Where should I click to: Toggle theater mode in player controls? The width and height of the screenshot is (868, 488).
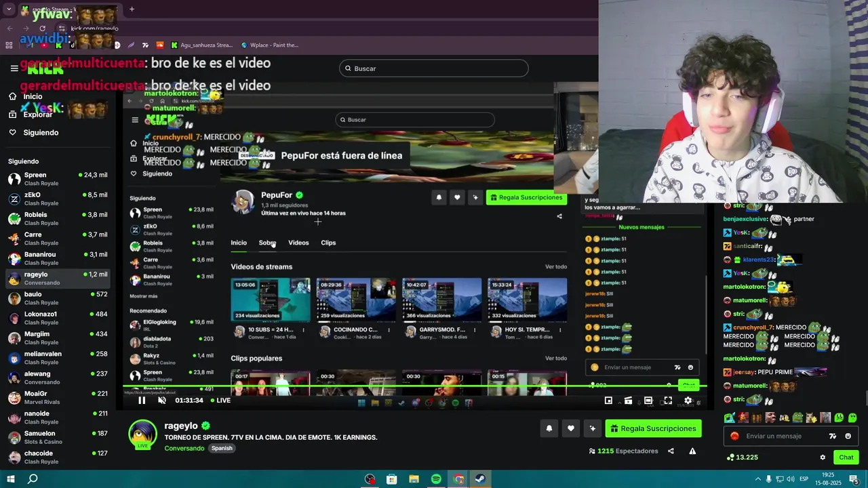[x=648, y=401]
